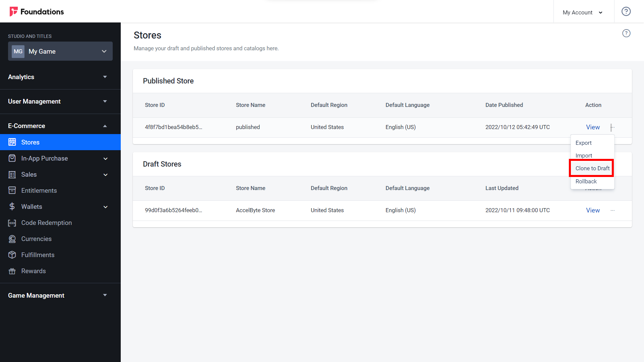This screenshot has width=644, height=362.
Task: Click the Stores icon in sidebar
Action: (x=12, y=142)
